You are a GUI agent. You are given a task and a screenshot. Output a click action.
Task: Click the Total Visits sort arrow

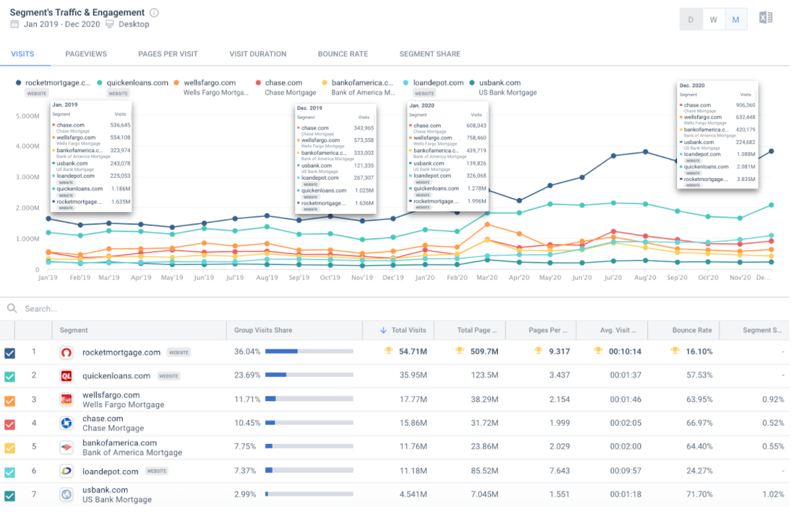coord(382,330)
